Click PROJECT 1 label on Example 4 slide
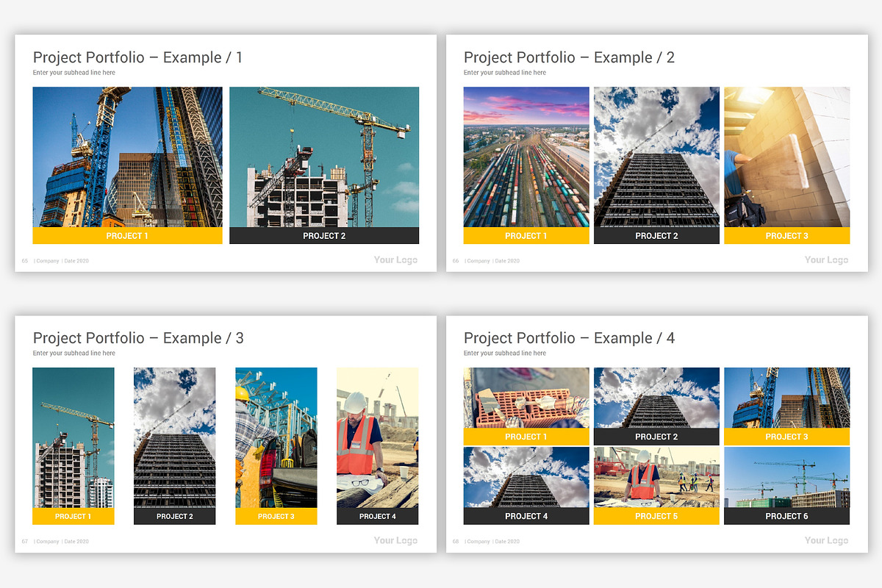882x588 pixels. click(526, 437)
